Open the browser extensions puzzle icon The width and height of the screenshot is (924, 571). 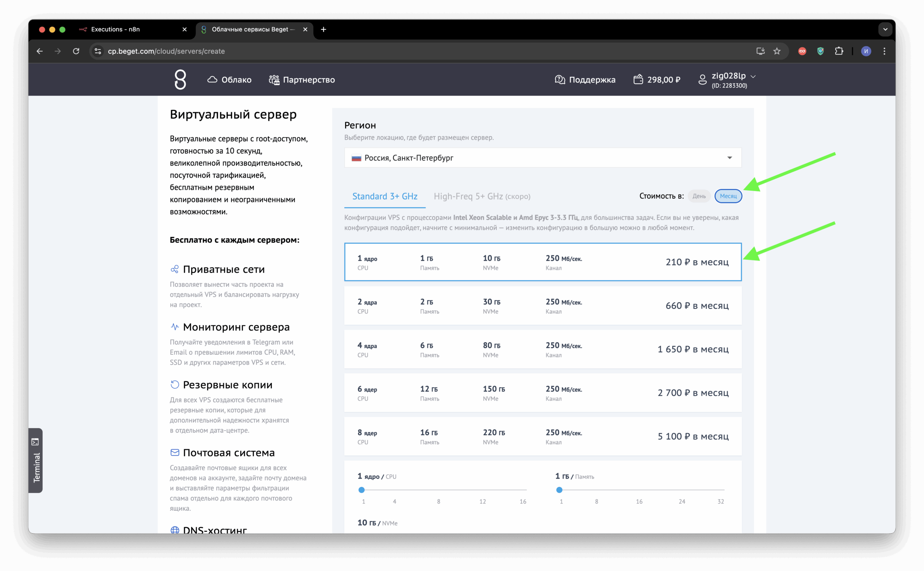(839, 51)
